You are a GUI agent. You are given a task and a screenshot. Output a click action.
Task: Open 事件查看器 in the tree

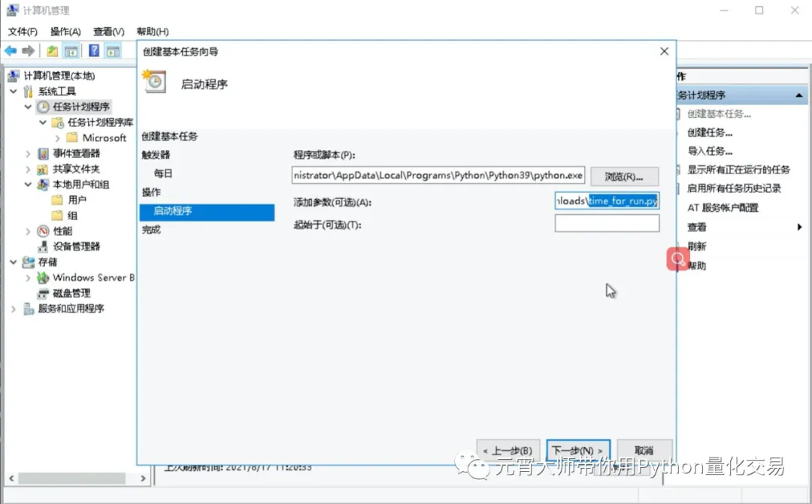pyautogui.click(x=76, y=153)
